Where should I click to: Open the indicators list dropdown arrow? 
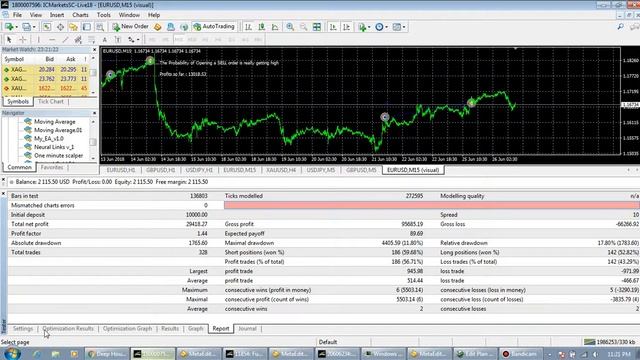click(369, 27)
